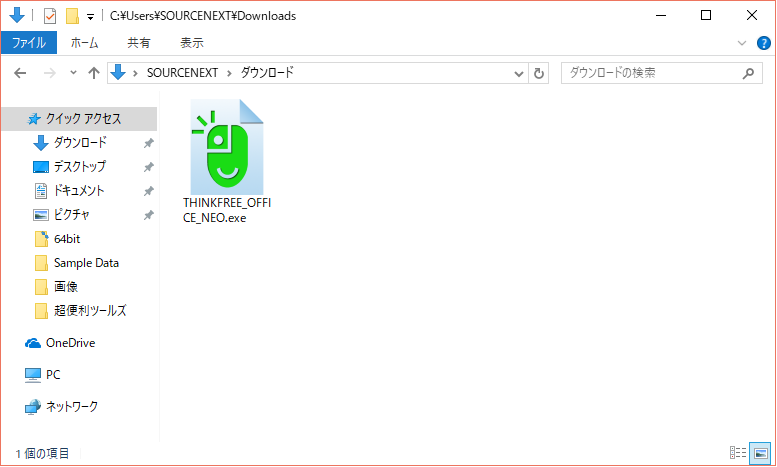
Task: Select the THINKFREE_OFFICE_NEO.exe file icon
Action: tap(227, 147)
